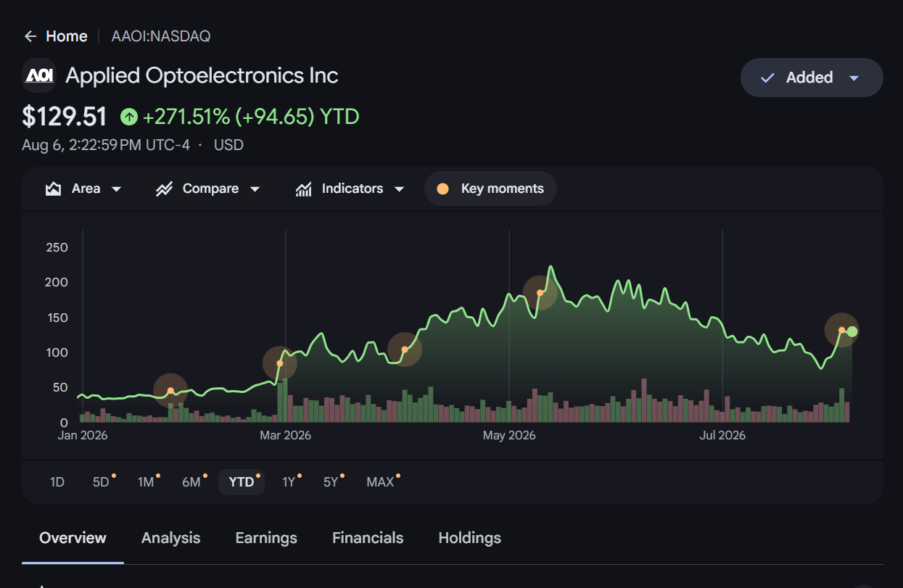The width and height of the screenshot is (903, 588).
Task: Select the MAX time range button
Action: (x=382, y=481)
